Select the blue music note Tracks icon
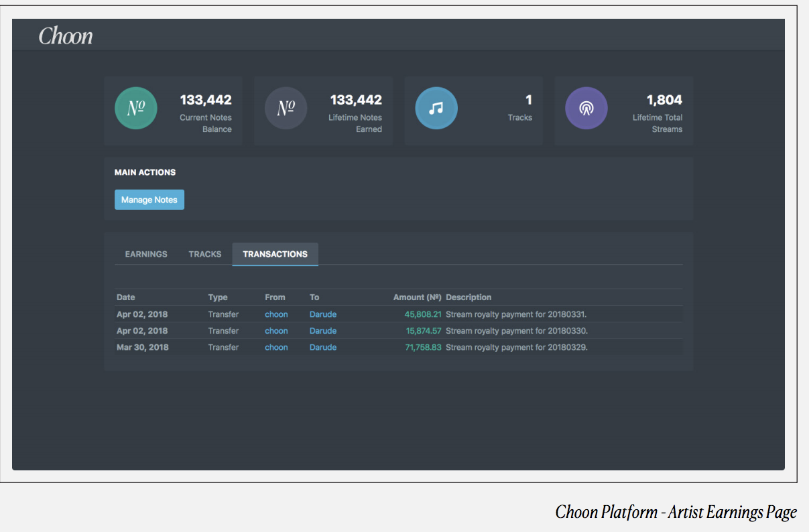809x532 pixels. pyautogui.click(x=436, y=108)
